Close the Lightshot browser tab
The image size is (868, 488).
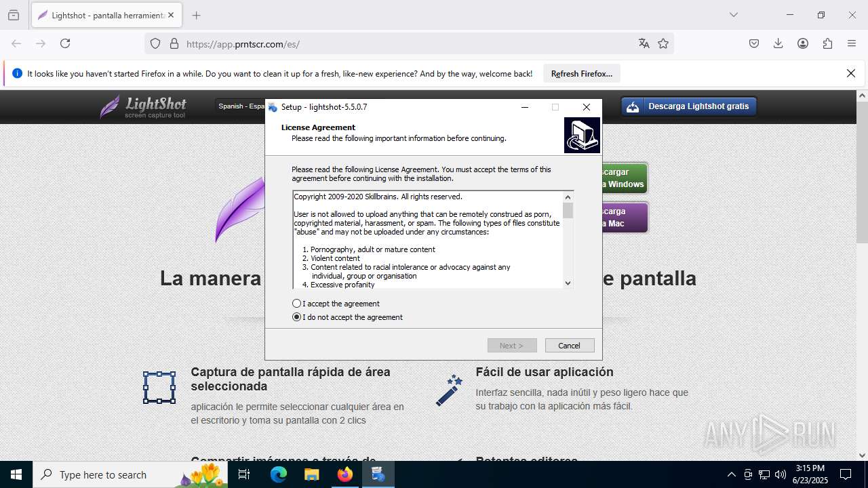point(171,15)
